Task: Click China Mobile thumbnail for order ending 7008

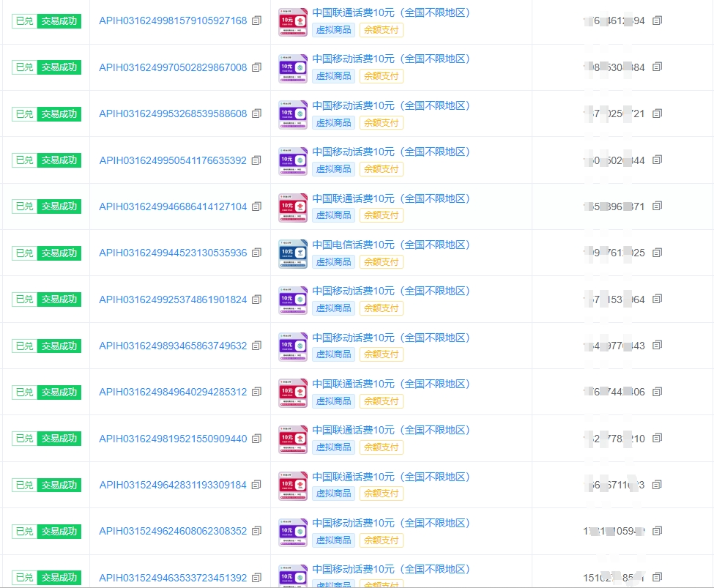Action: (x=293, y=68)
